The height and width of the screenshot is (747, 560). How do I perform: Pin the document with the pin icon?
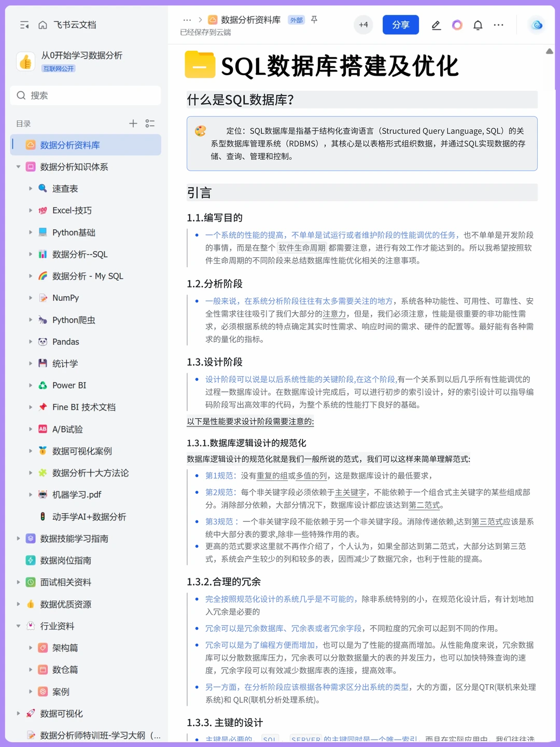[314, 20]
